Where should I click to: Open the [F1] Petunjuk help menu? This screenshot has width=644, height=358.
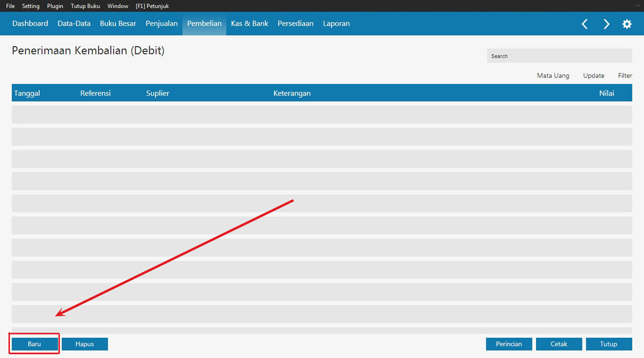[152, 6]
